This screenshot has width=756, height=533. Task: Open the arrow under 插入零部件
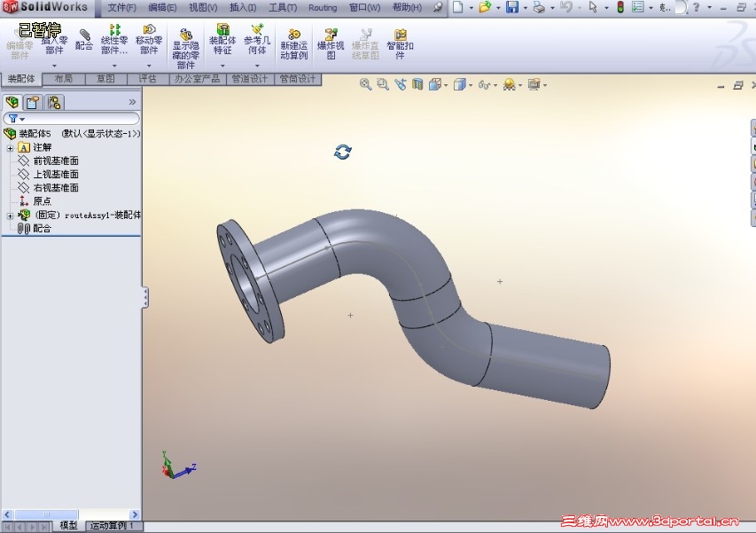(x=54, y=66)
